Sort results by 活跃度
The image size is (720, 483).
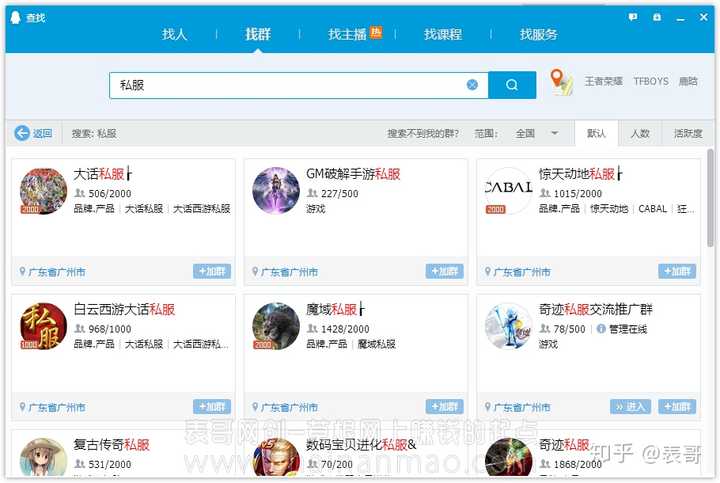[x=688, y=133]
